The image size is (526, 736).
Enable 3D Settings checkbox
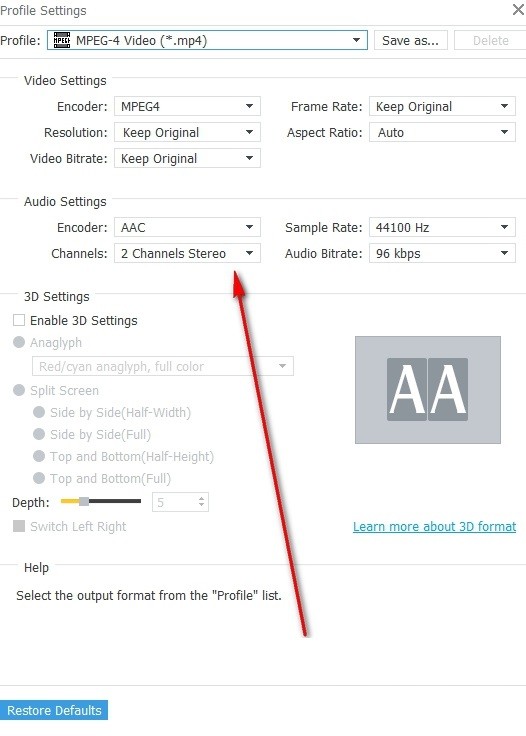pyautogui.click(x=19, y=321)
